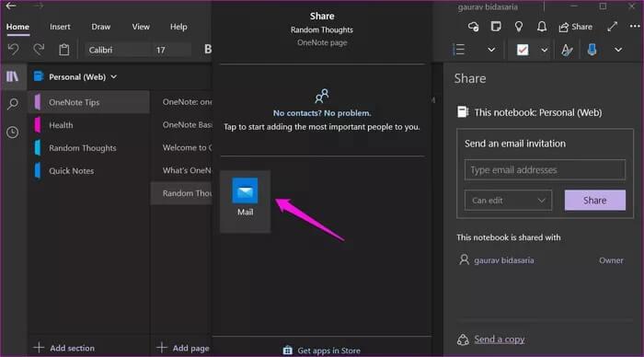Open the more options ellipsis menu
The height and width of the screenshot is (357, 644).
point(635,27)
